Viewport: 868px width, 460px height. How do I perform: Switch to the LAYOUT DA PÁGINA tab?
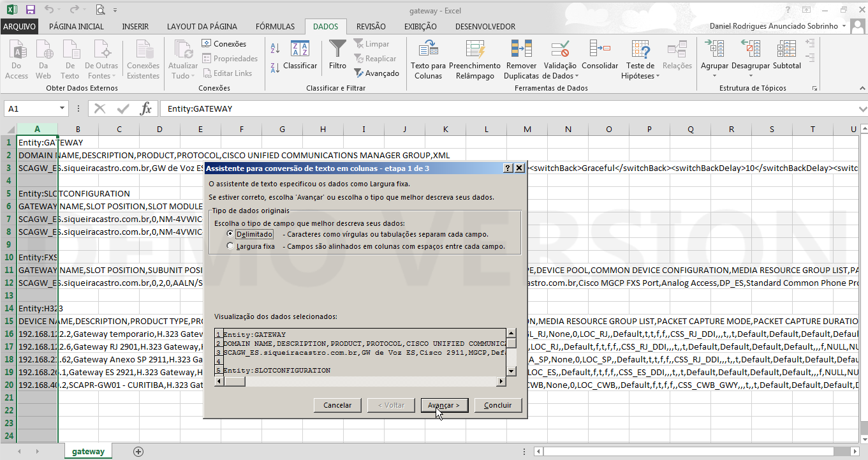[202, 27]
